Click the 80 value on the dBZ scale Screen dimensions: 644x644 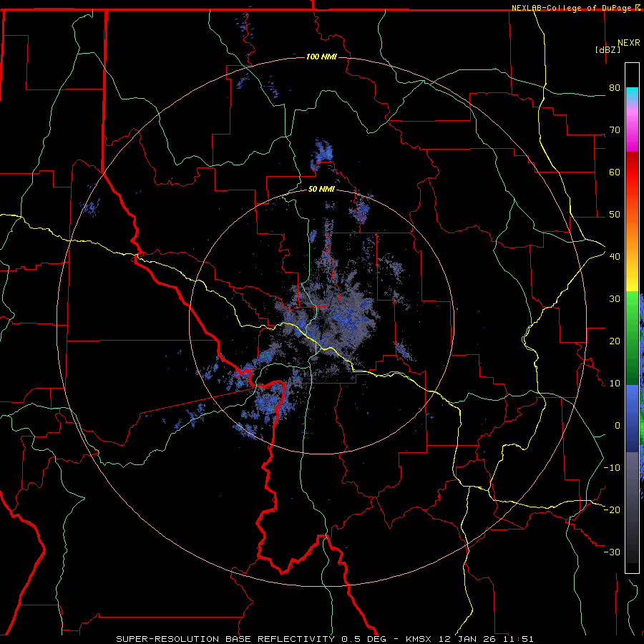[x=615, y=88]
